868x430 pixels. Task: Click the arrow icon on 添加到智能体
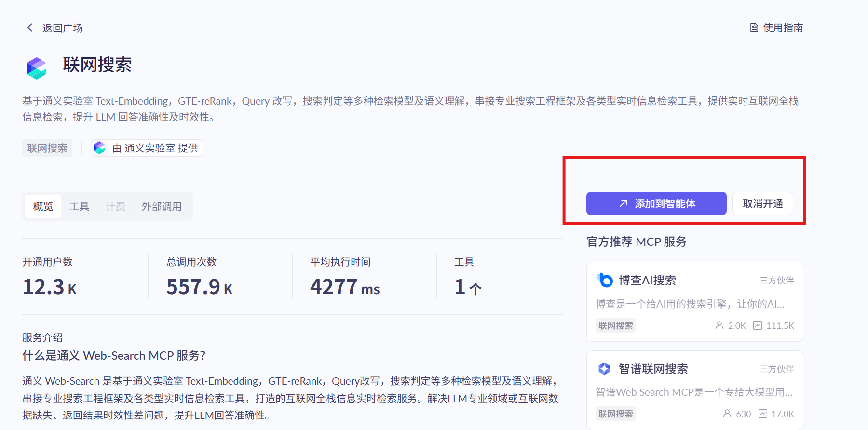pos(624,203)
